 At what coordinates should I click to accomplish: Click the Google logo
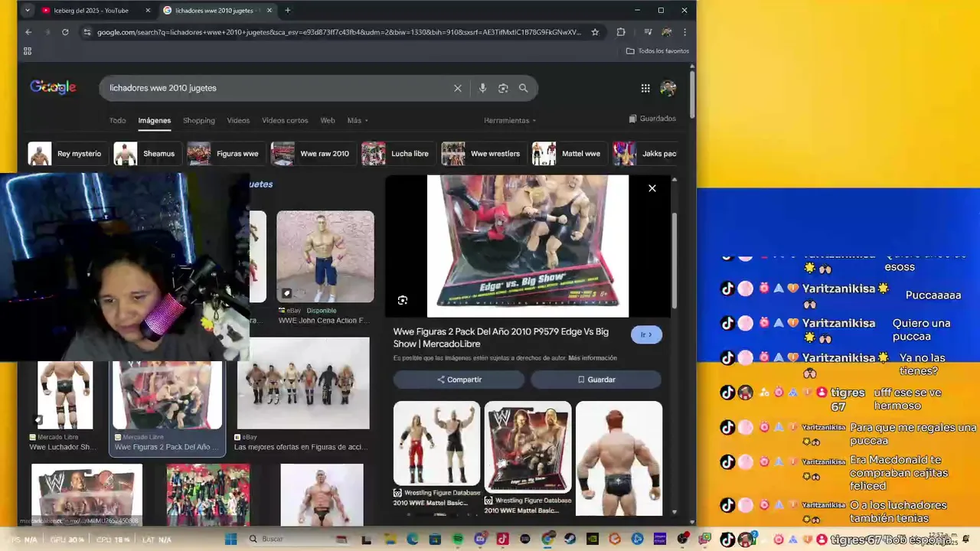(x=53, y=87)
